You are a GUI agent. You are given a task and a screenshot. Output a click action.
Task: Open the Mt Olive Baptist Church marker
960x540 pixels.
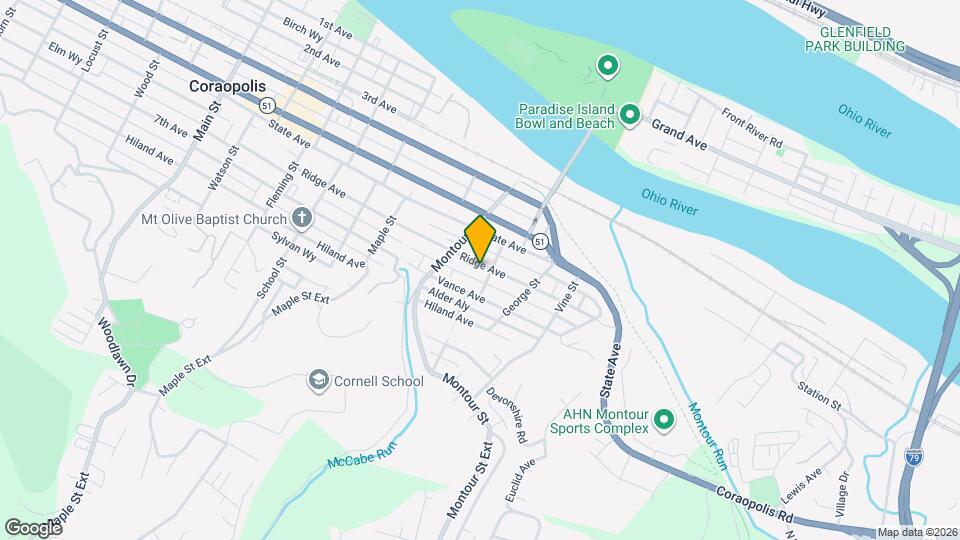[301, 219]
